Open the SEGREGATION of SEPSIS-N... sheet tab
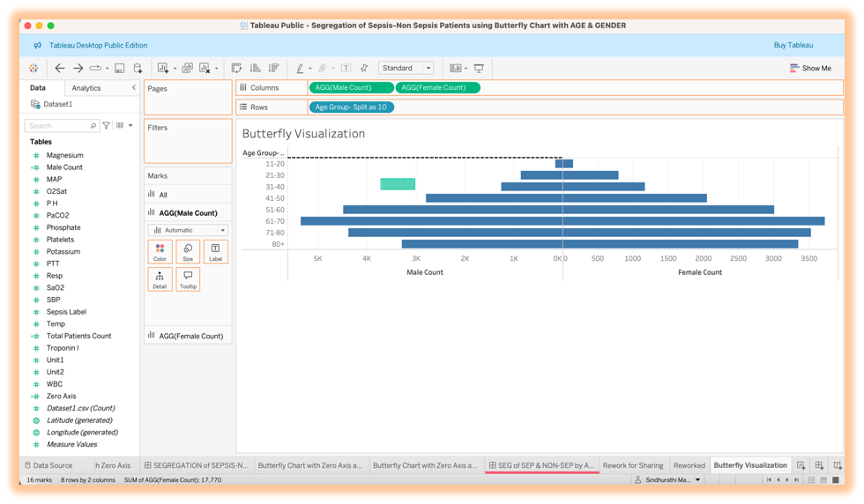 196,465
